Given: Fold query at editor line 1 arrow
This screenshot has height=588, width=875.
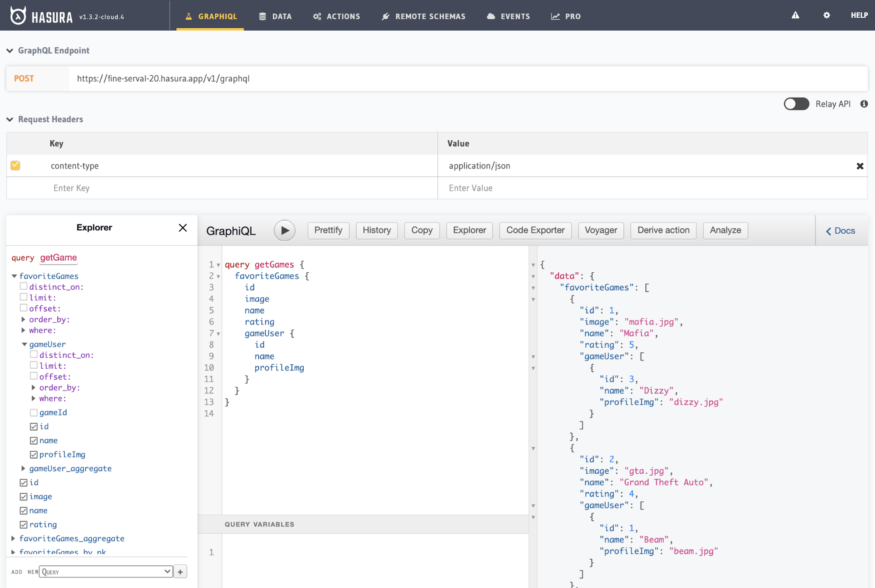Looking at the screenshot, I should point(218,265).
